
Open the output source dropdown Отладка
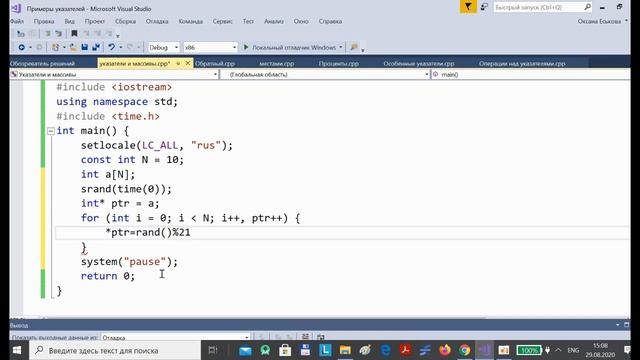(175, 338)
